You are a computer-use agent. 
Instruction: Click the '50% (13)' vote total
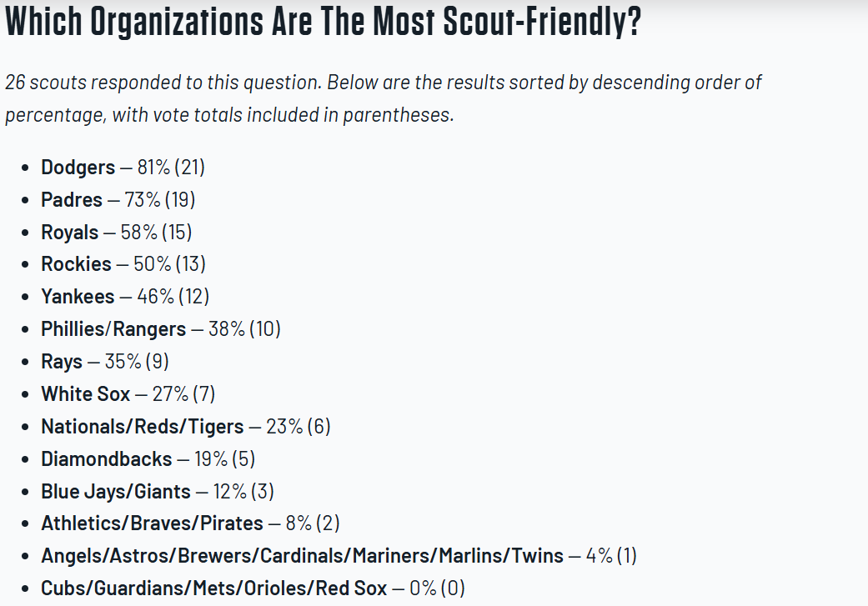169,264
